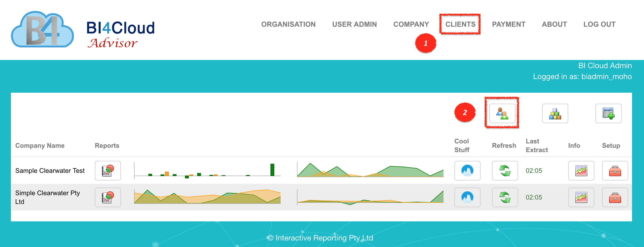Refresh data for Simple Clearwater Pty Ltd
This screenshot has height=247, width=644.
tap(505, 197)
